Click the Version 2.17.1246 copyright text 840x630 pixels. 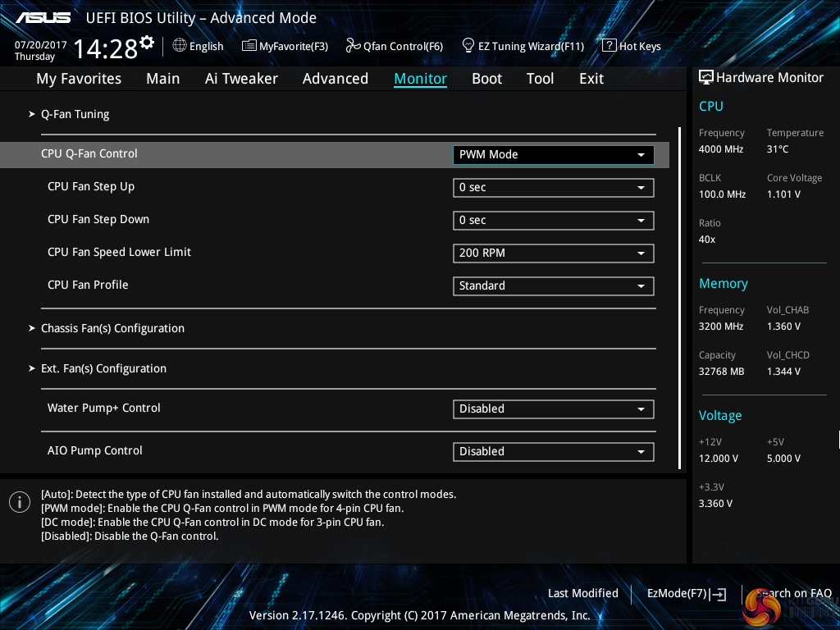[x=419, y=615]
